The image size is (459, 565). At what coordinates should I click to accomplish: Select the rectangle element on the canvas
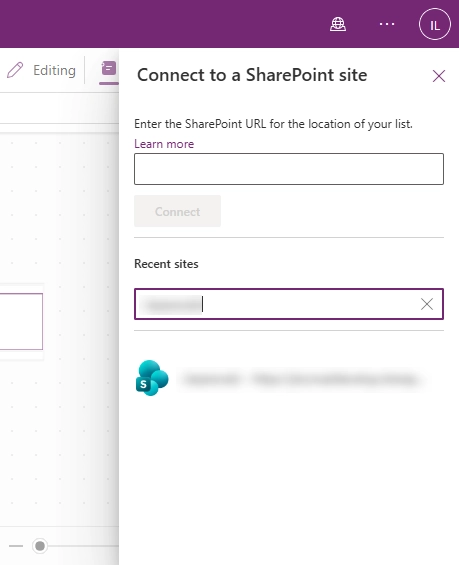[x=21, y=321]
